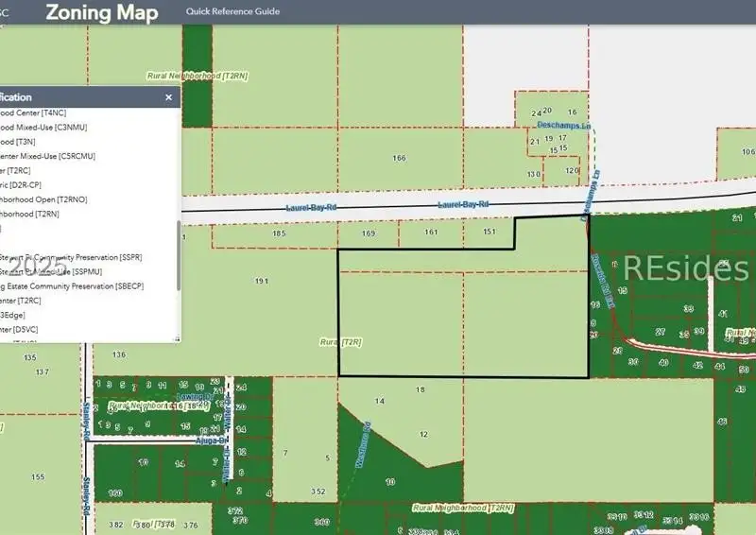Select the C3NMU Mixed-Use legend entry

47,127
